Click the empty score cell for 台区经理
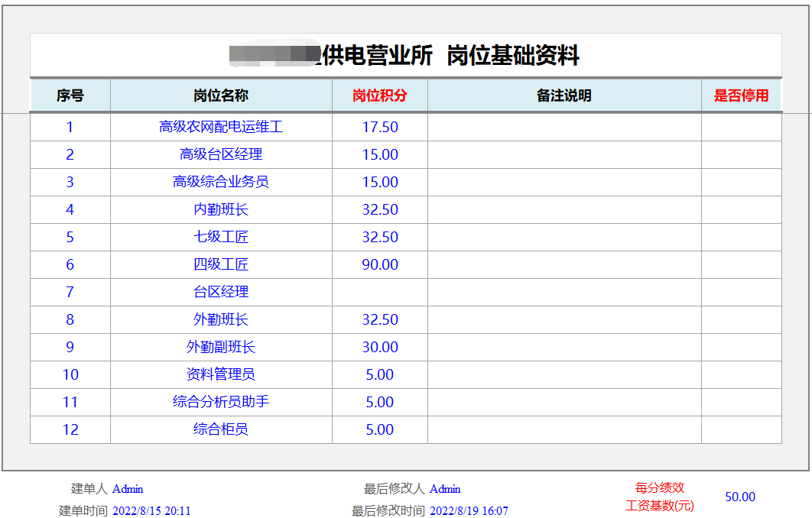This screenshot has width=812, height=518. (380, 292)
